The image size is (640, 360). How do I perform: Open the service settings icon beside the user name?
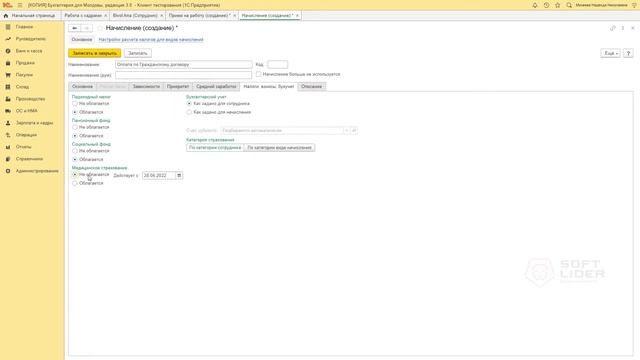tap(635, 5)
